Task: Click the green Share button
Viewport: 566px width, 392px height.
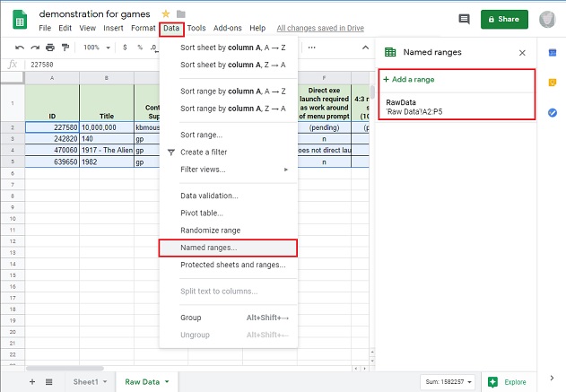Action: (x=504, y=19)
